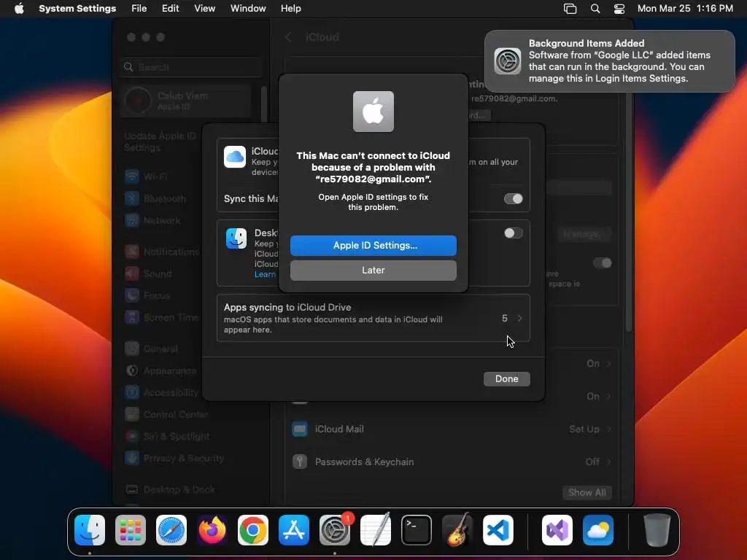747x560 pixels.
Task: Click System Settings icon in the Dock
Action: pos(334,530)
